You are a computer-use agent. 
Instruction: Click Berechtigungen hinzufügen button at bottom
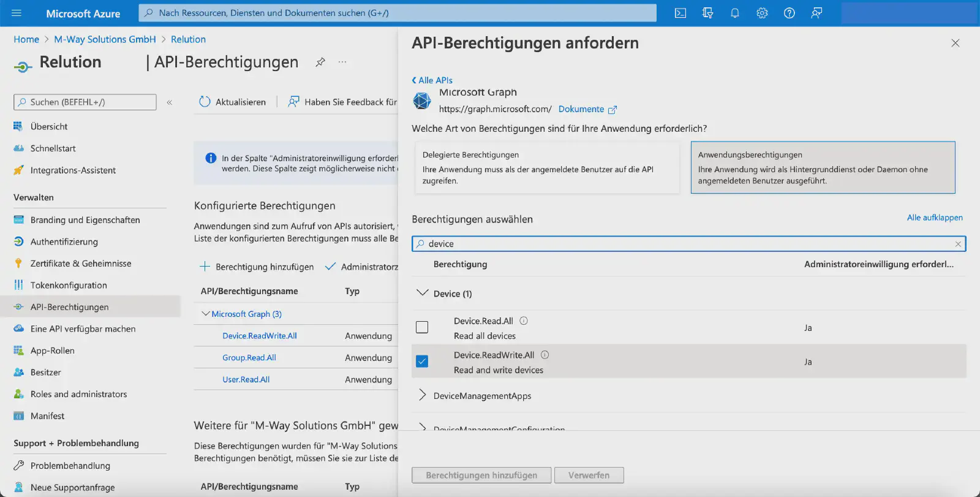[481, 475]
